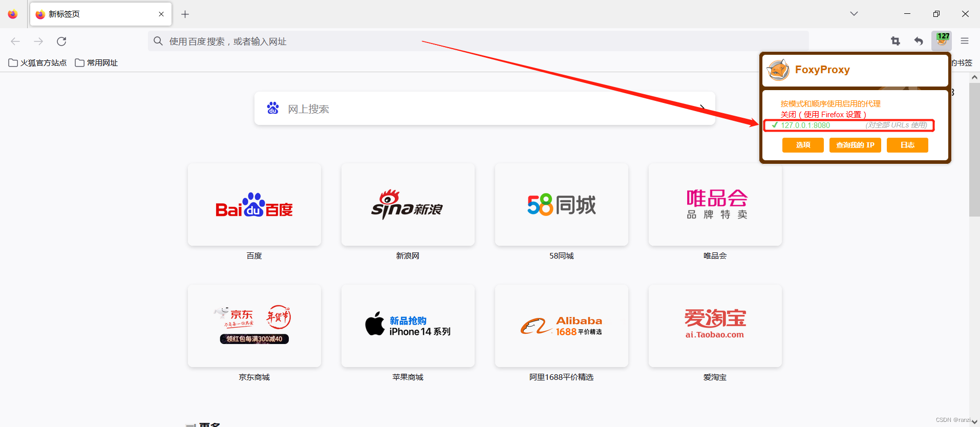
Task: Click the 选项 button in FoxyProxy
Action: click(x=803, y=145)
